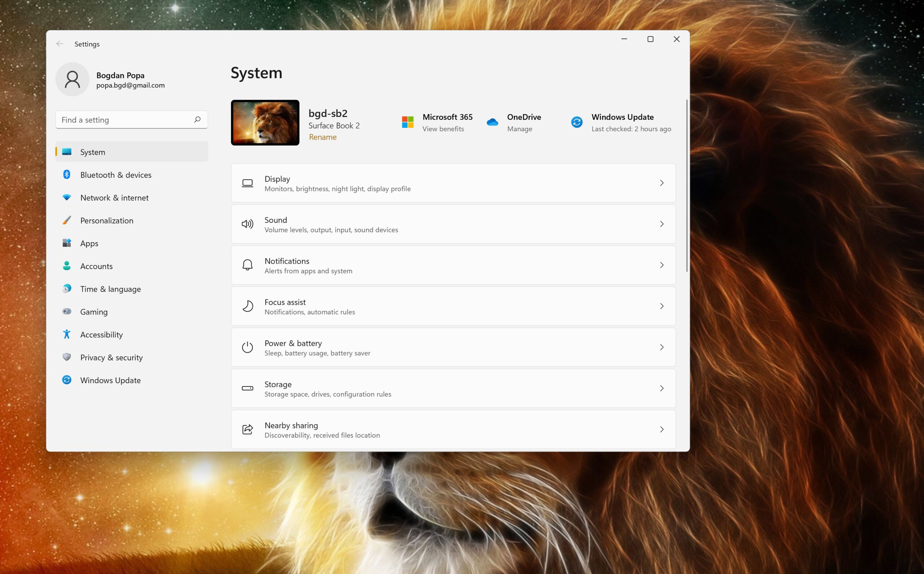This screenshot has width=924, height=574.
Task: Click the Privacy & security shield icon
Action: (67, 357)
